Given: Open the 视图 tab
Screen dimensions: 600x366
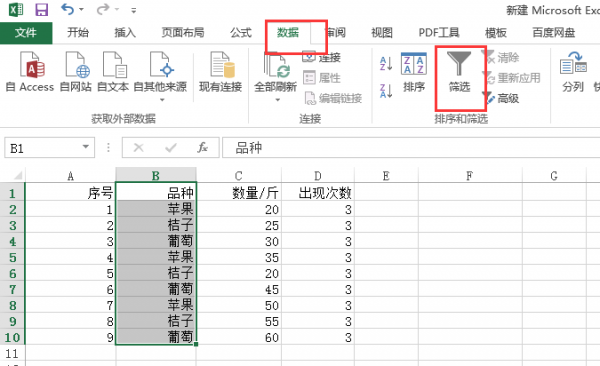Looking at the screenshot, I should [382, 33].
